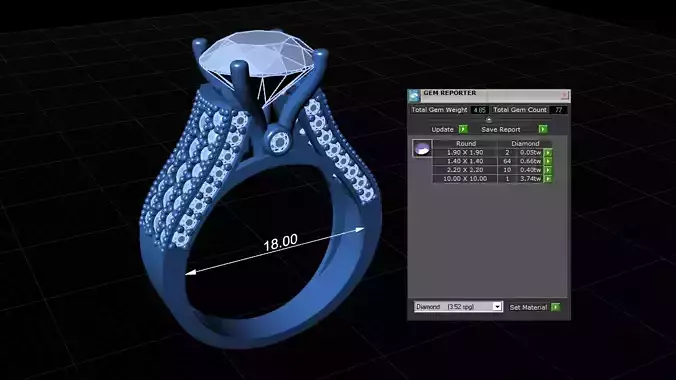This screenshot has height=380, width=676.
Task: Click green arrow next to Update
Action: pyautogui.click(x=463, y=129)
